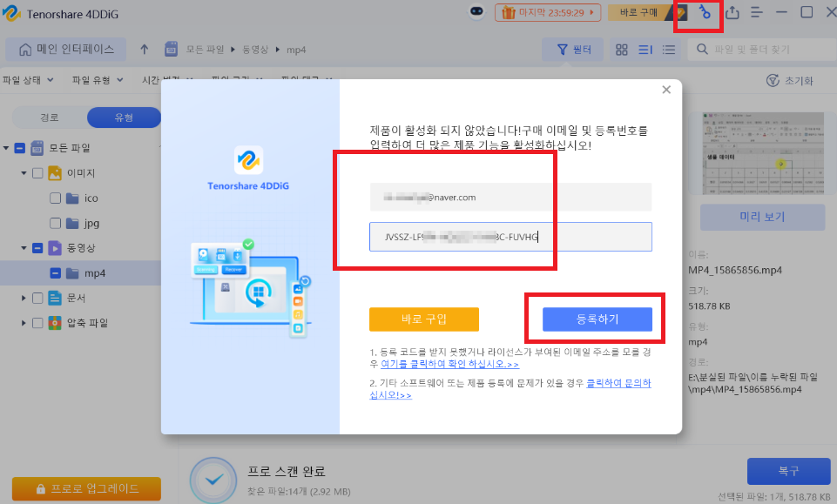Click the 미리 보기 preview button
The height and width of the screenshot is (504, 837).
click(762, 217)
